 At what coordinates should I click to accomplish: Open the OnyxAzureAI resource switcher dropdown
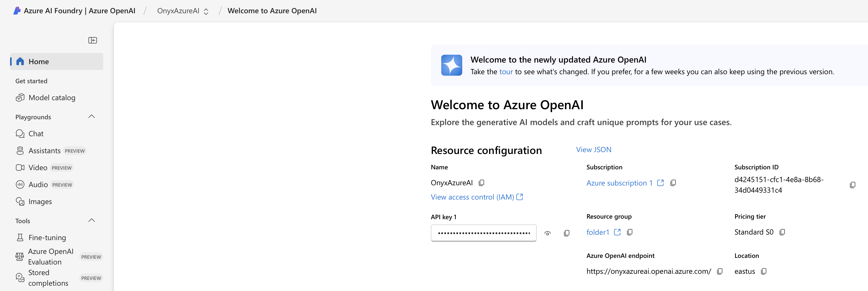(206, 11)
